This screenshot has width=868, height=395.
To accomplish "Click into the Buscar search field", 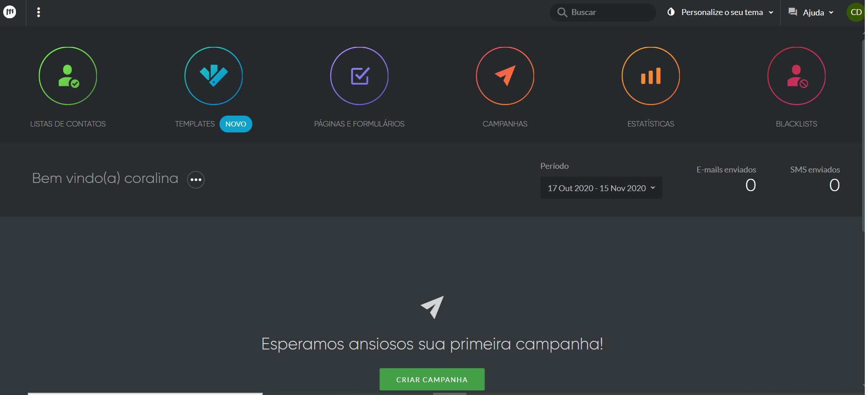I will tap(603, 12).
